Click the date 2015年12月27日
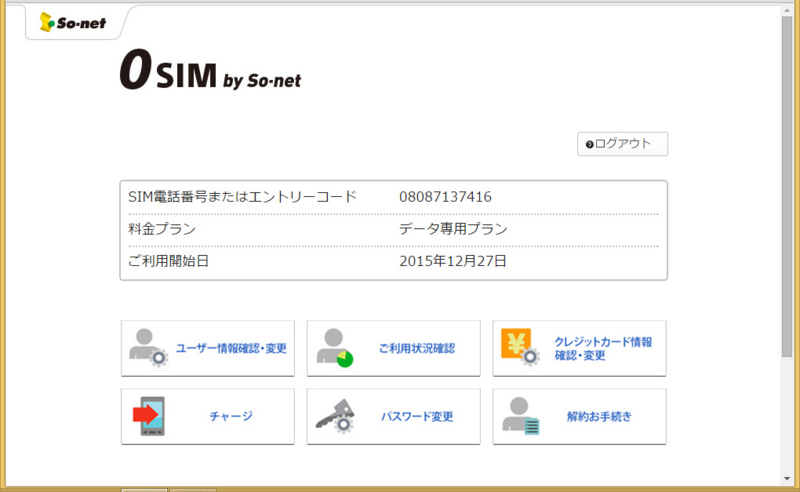 (x=453, y=261)
